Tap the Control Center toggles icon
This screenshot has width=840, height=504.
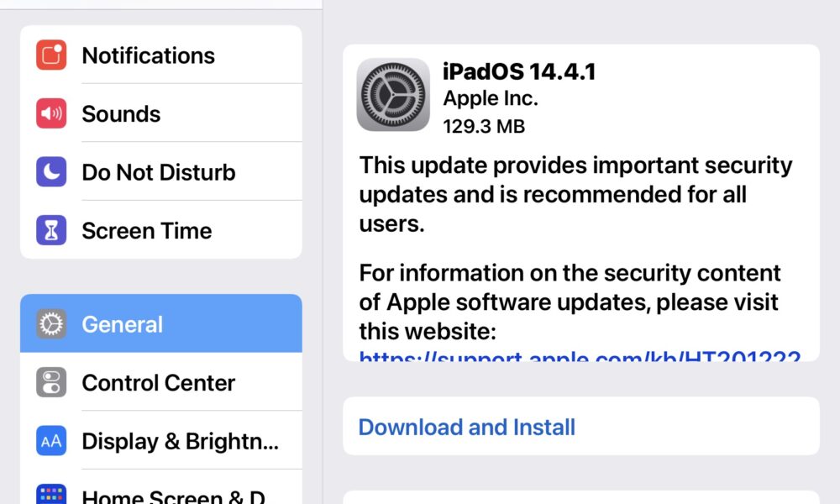click(x=51, y=382)
